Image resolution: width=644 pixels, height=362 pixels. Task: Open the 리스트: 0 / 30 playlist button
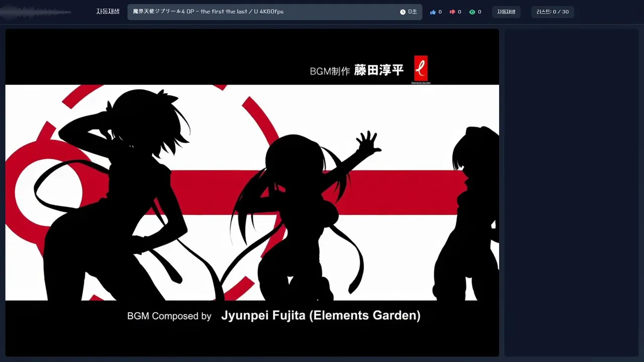[x=552, y=12]
